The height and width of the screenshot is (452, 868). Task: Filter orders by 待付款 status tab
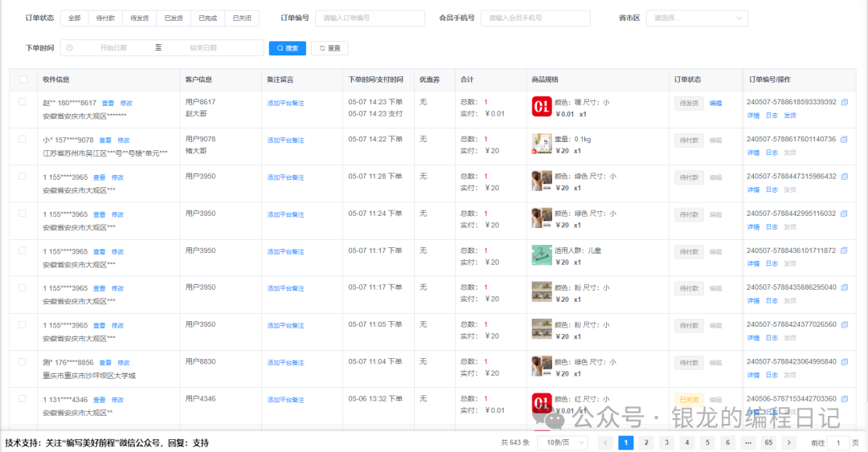(x=106, y=18)
